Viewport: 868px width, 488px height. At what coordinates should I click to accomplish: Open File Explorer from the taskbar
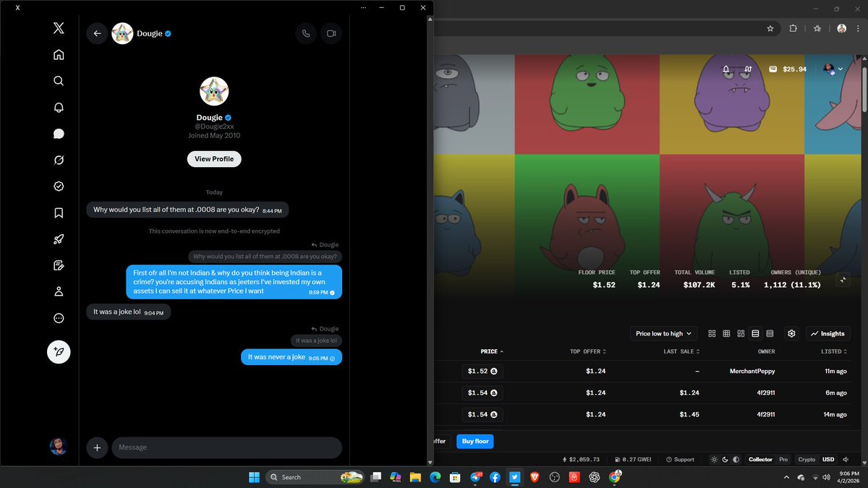415,477
